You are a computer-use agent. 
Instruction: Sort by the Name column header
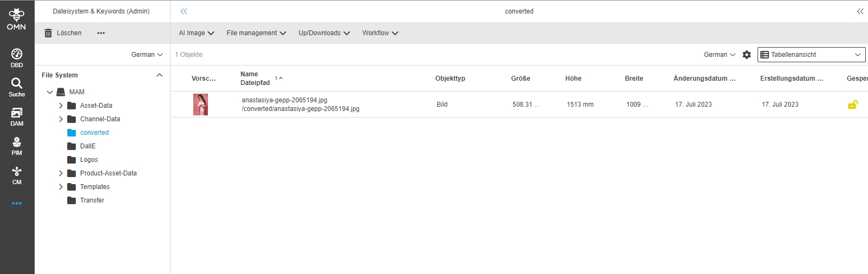pyautogui.click(x=250, y=74)
